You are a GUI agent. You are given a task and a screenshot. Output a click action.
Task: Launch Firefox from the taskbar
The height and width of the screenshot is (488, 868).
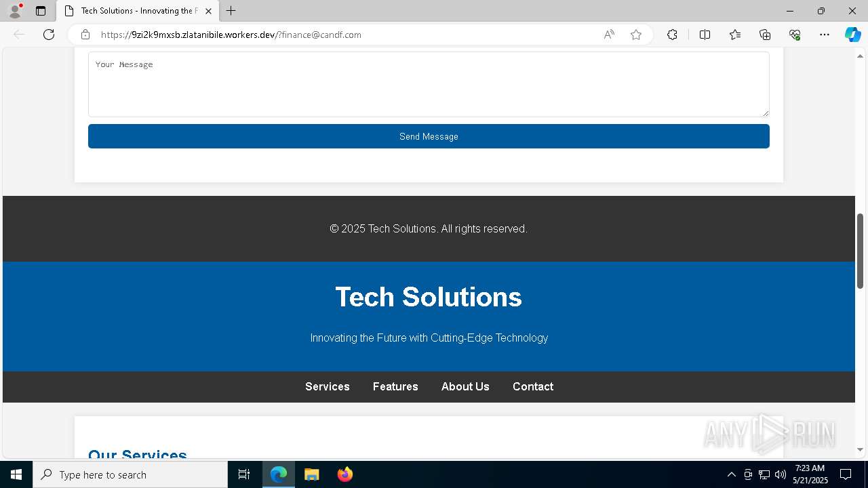click(x=345, y=474)
